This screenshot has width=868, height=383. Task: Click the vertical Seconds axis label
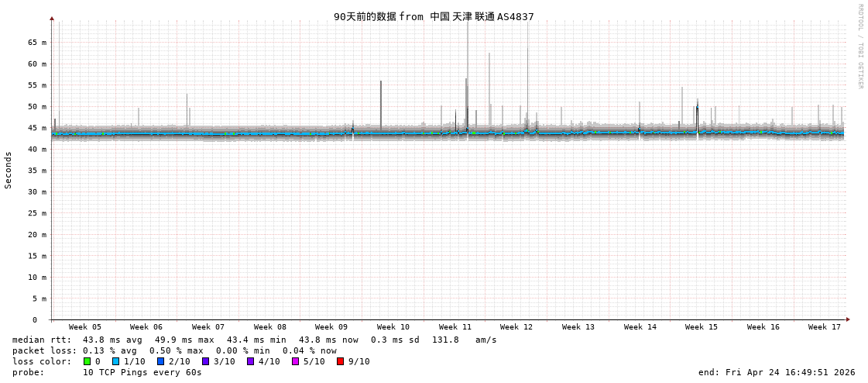click(x=9, y=170)
